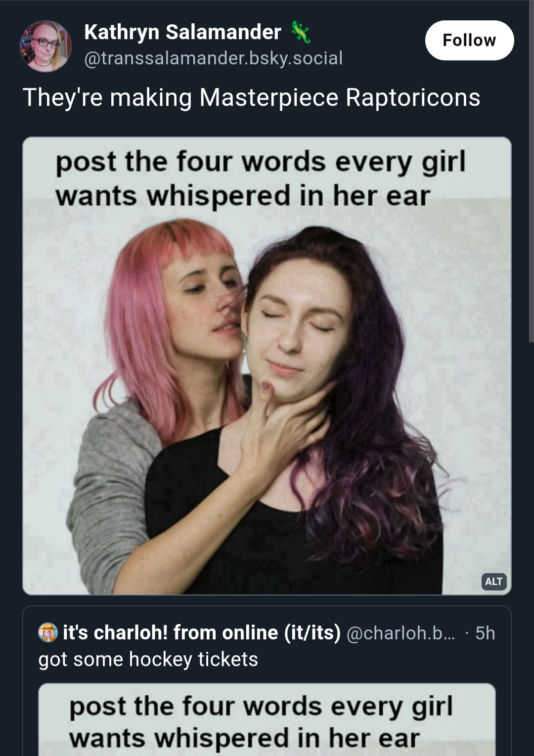This screenshot has height=756, width=534.
Task: Open the Kathryn Salamander display name link
Action: click(x=182, y=32)
